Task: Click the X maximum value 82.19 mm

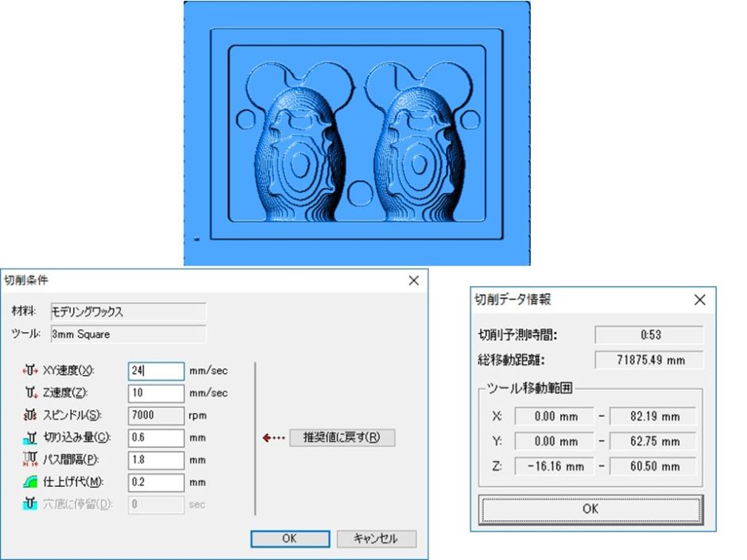Action: coord(652,416)
